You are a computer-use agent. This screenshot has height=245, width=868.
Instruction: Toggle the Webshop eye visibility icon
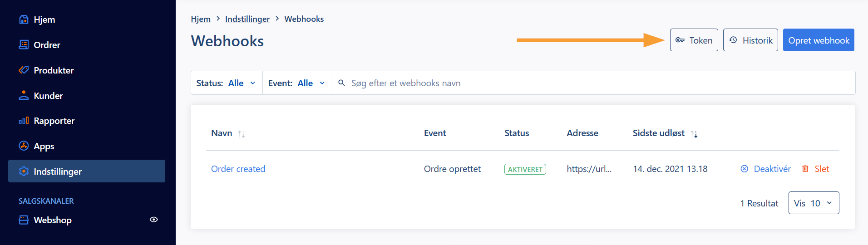tap(154, 220)
